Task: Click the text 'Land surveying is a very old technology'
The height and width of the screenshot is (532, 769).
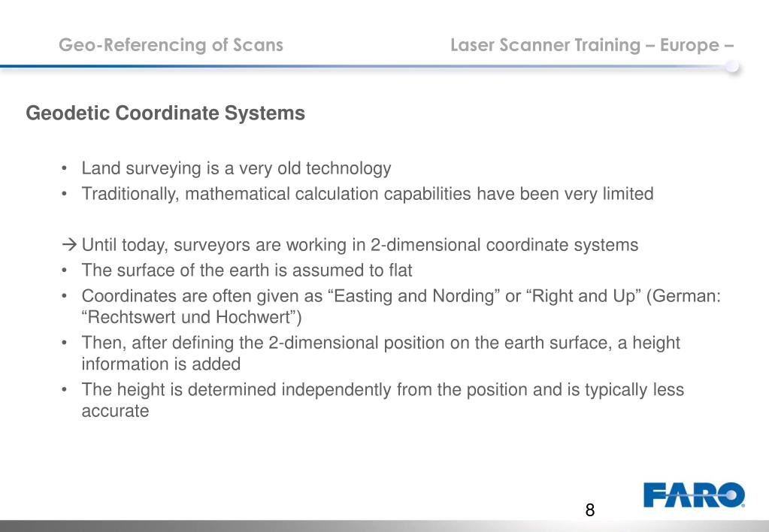Action: 236,168
